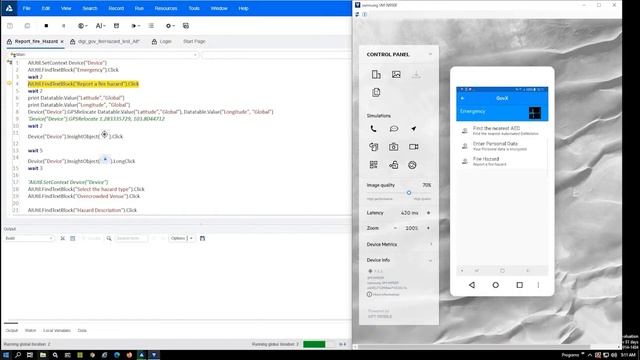Open the Build dropdown in the Output pane
The image size is (640, 360).
(29, 238)
